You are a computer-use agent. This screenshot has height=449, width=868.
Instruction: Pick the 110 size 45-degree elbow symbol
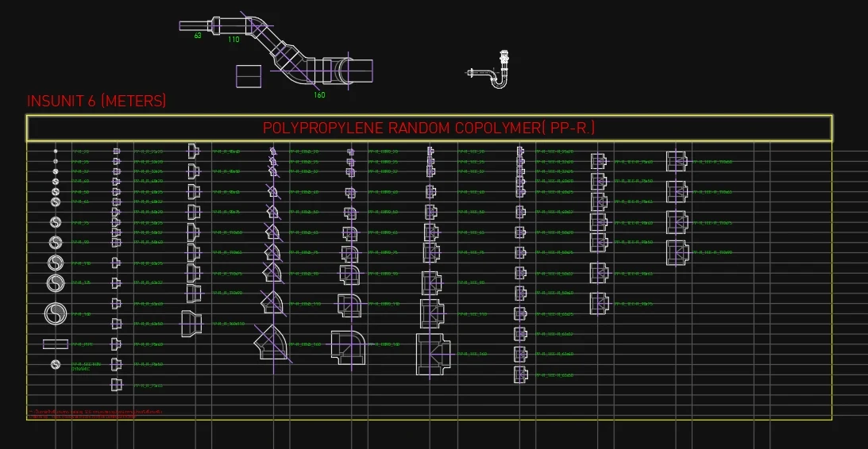pyautogui.click(x=272, y=302)
